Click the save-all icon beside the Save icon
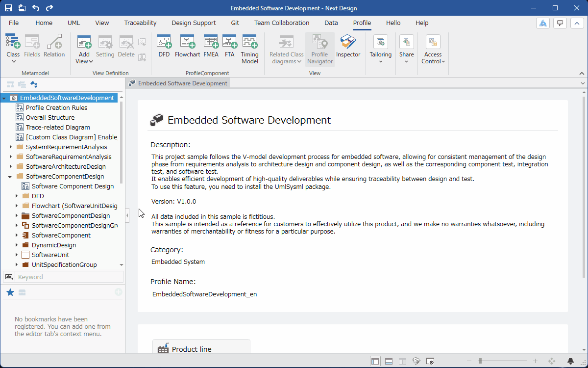Viewport: 588px width, 368px height. [22, 8]
